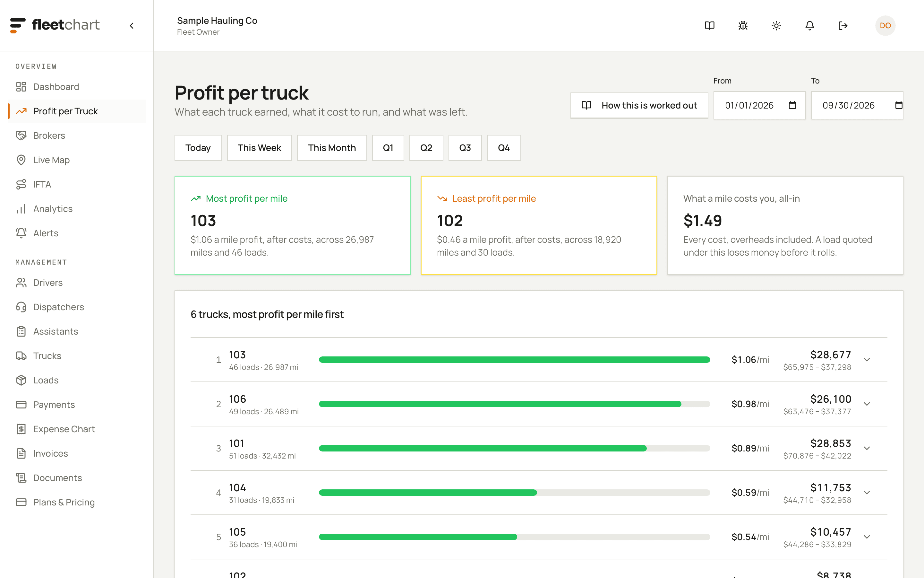
Task: Expand truck 106 row details
Action: point(867,404)
